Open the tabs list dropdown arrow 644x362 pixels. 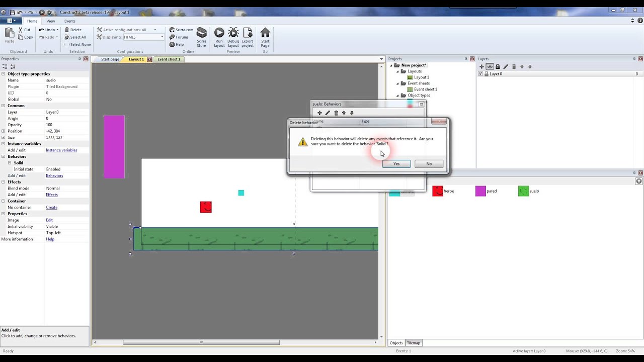[x=381, y=59]
